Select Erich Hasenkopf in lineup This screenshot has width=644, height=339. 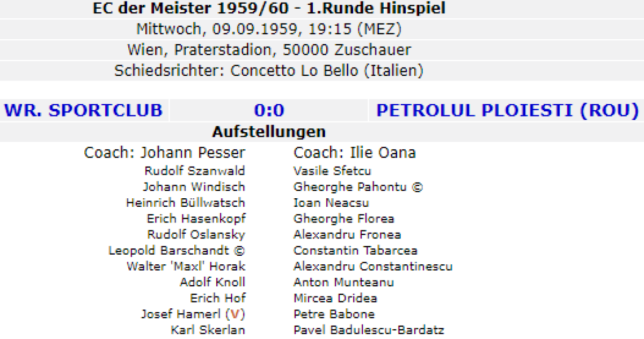196,219
